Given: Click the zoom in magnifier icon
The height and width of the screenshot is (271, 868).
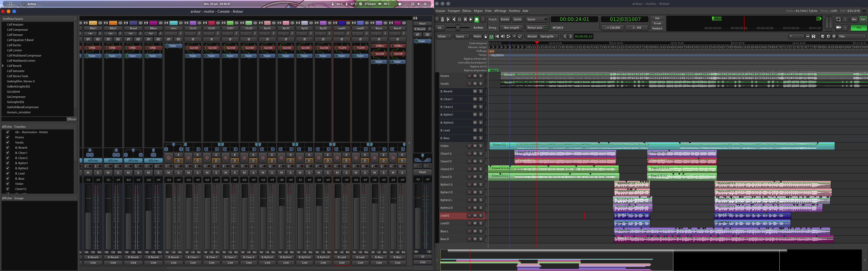Looking at the screenshot, I should coord(828,36).
